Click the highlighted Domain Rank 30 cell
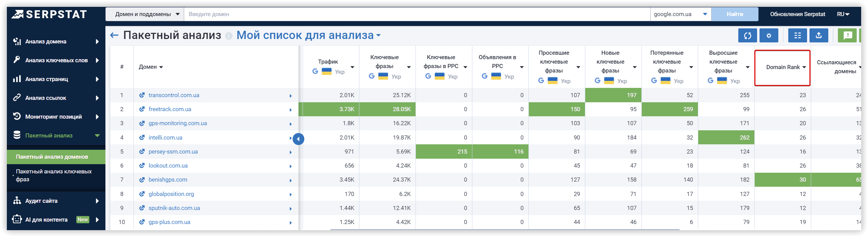Viewport: 868px width, 237px height. click(x=783, y=180)
